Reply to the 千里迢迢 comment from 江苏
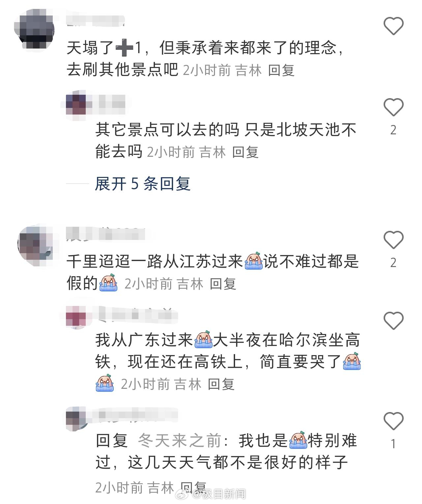422x504 pixels. pyautogui.click(x=223, y=284)
